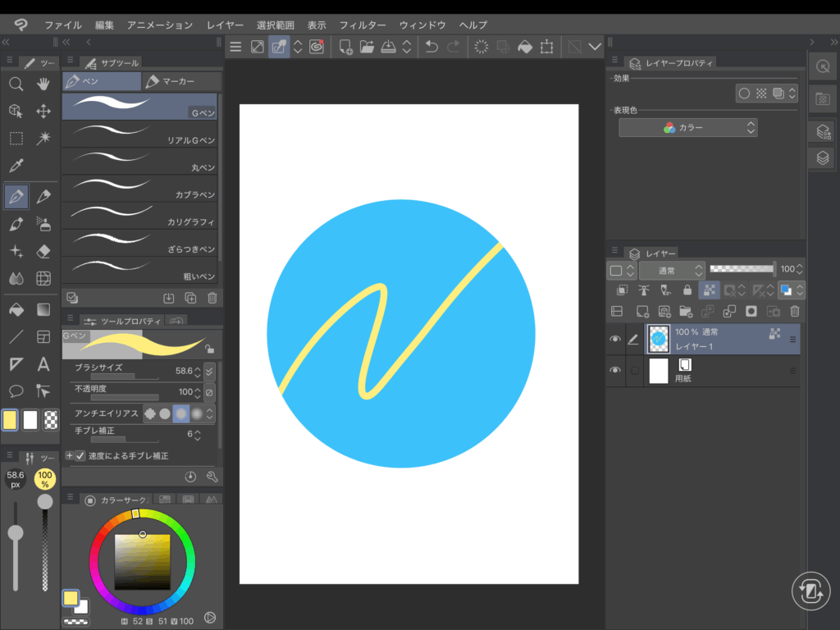
Task: Choose the Eyedropper tool
Action: pyautogui.click(x=16, y=166)
